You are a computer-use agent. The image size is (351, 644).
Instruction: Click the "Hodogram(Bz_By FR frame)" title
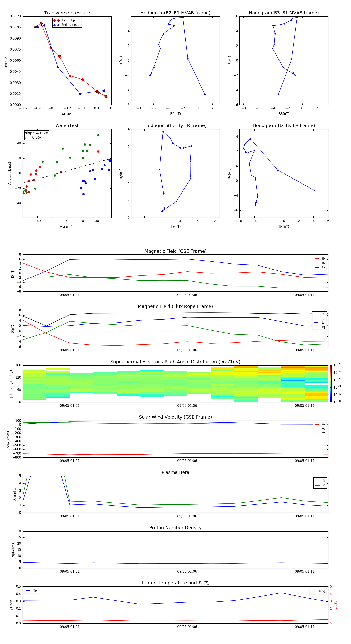175,125
